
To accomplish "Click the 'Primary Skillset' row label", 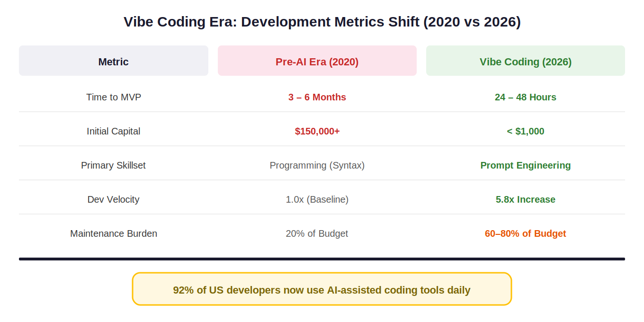I will (x=114, y=165).
